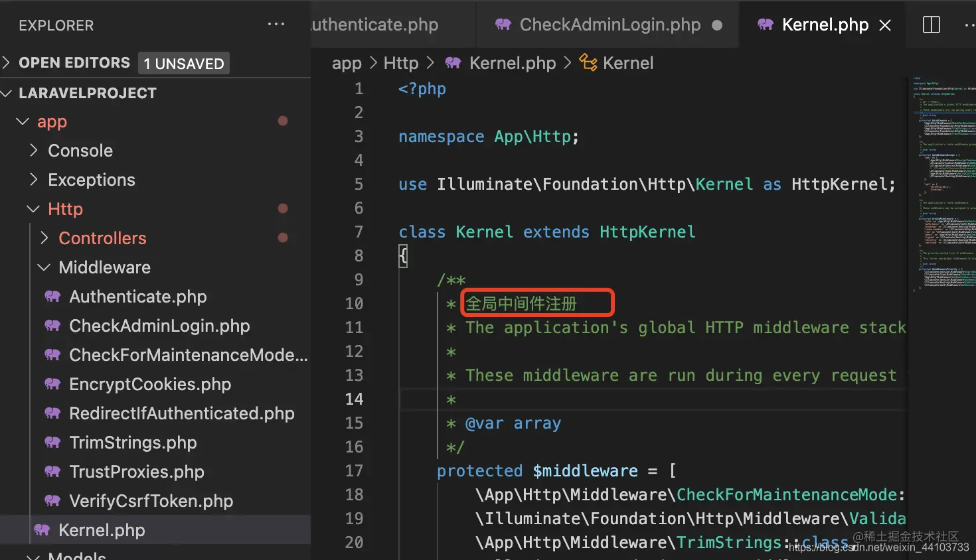Click PHP icon beside RedirectIfAuthenticated.php
This screenshot has height=560, width=976.
pyautogui.click(x=52, y=413)
